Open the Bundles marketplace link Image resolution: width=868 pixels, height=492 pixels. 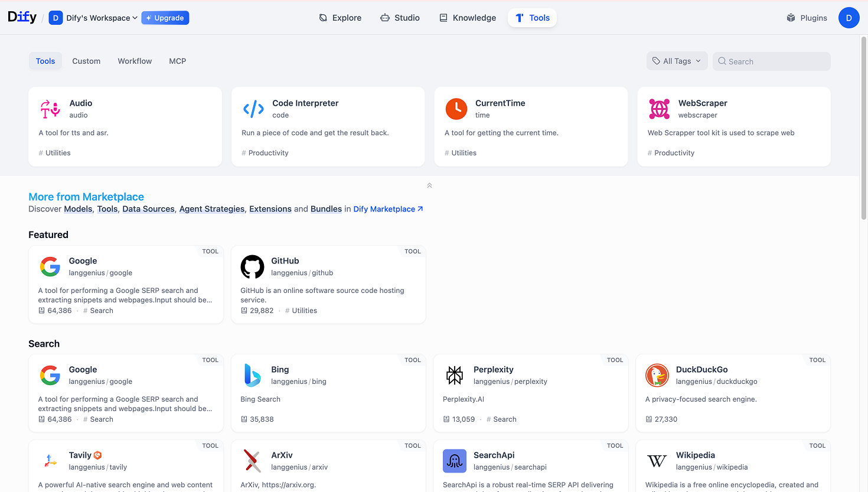(326, 209)
